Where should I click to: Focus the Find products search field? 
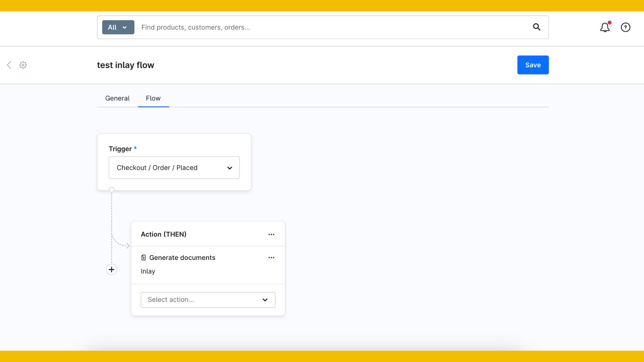(x=332, y=27)
